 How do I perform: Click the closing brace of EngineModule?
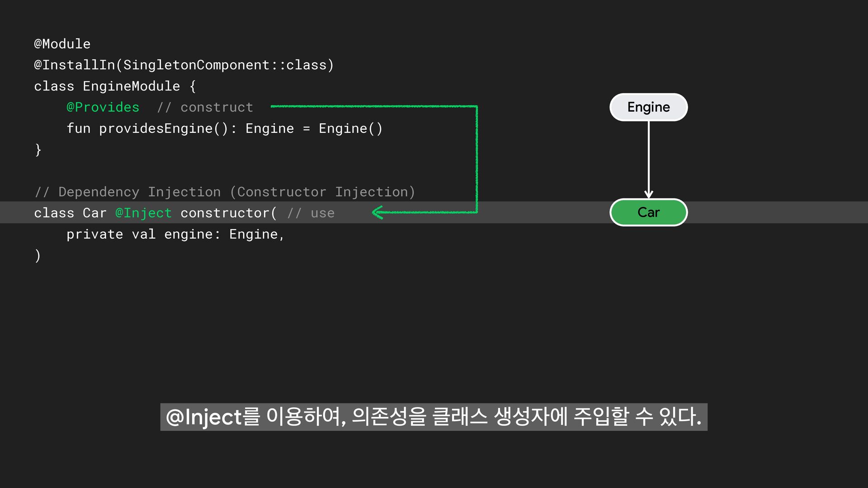pyautogui.click(x=38, y=150)
